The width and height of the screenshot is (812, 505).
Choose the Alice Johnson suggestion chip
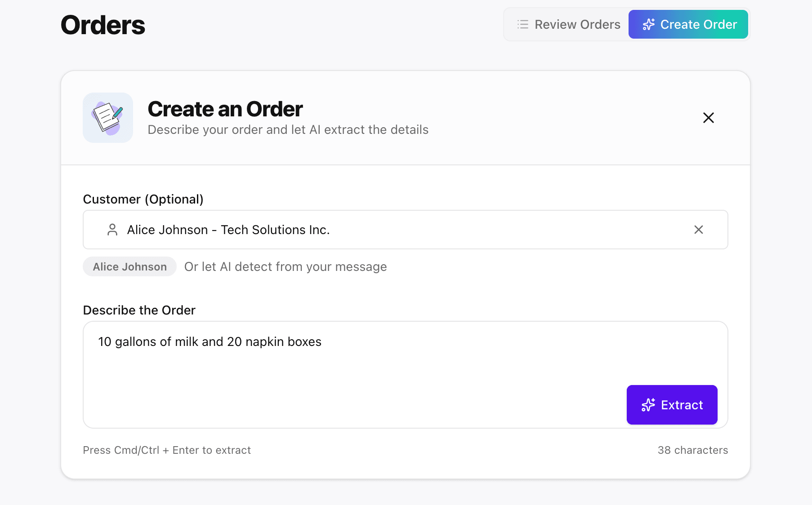(129, 266)
